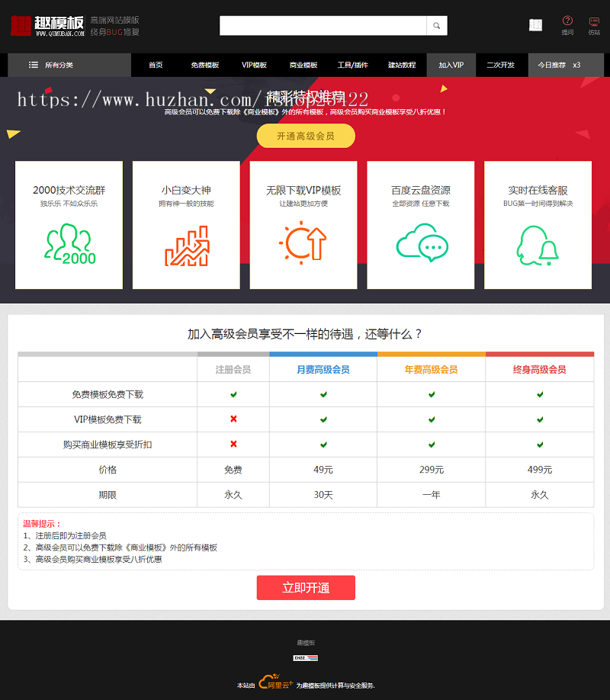The height and width of the screenshot is (700, 610).
Task: Open the 提问 question icon
Action: click(x=567, y=22)
